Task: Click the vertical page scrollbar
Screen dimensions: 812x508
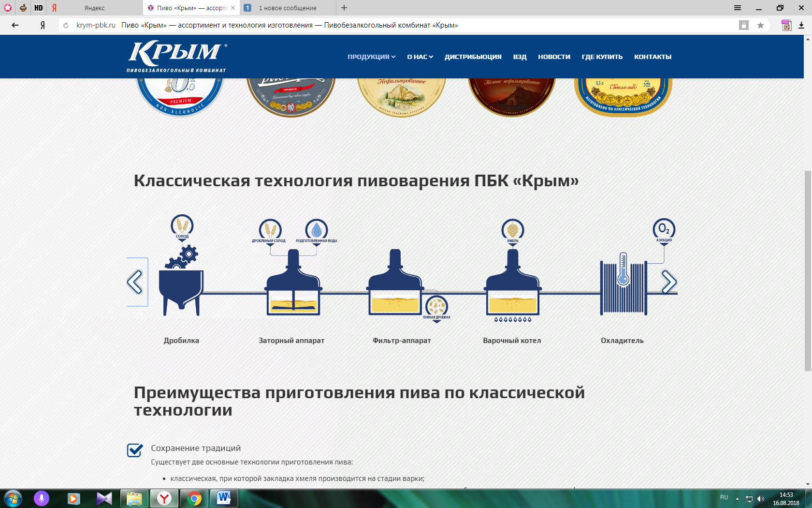Action: [808, 271]
